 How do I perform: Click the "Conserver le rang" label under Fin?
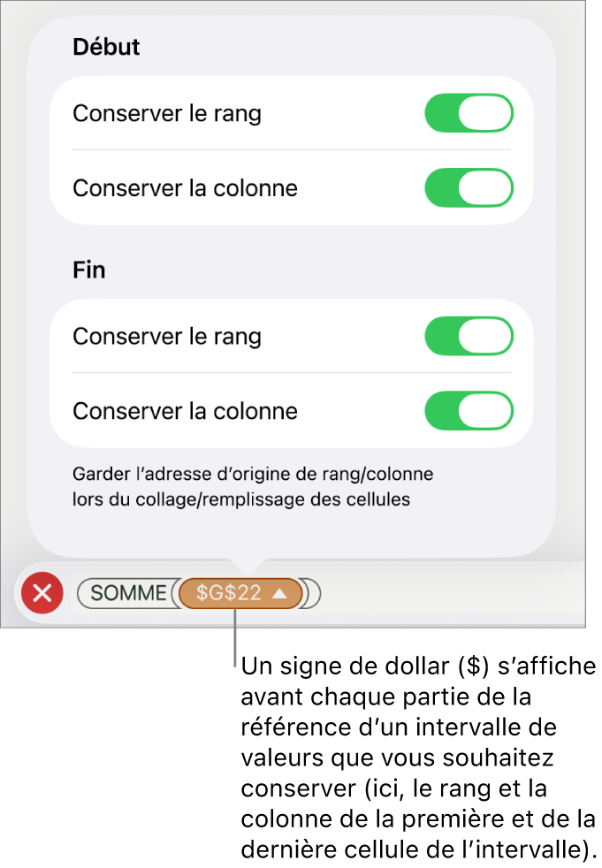[167, 337]
